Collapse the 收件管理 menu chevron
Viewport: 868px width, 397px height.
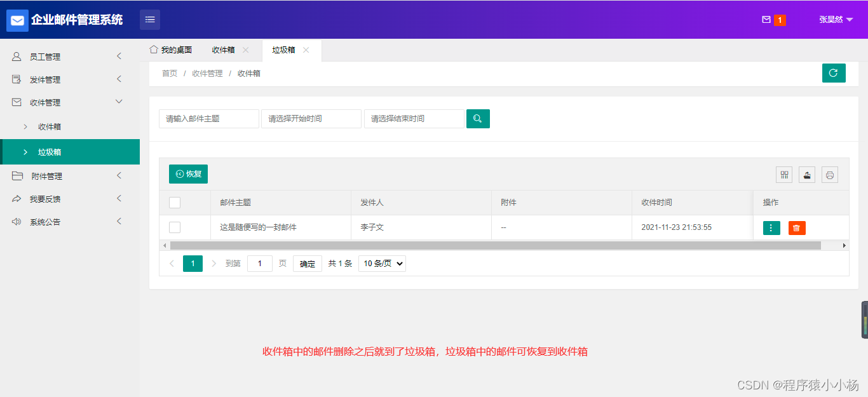tap(119, 102)
